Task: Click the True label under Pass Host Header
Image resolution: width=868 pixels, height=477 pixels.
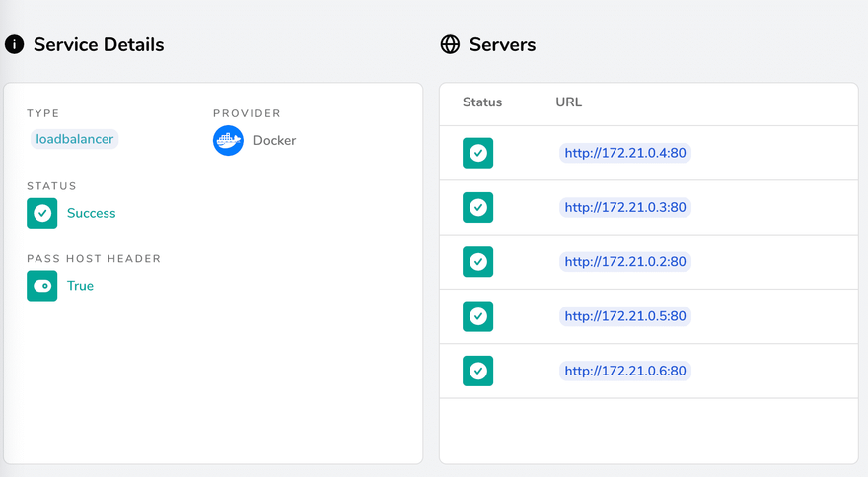Action: click(80, 286)
